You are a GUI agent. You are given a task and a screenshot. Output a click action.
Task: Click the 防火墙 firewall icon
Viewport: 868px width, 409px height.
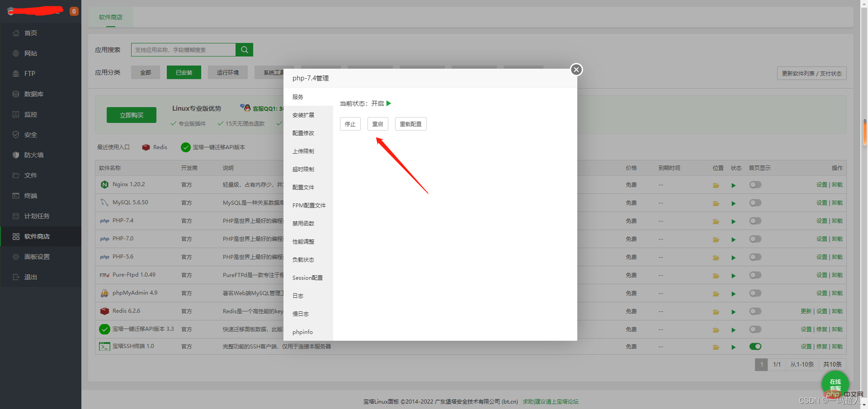(x=16, y=155)
